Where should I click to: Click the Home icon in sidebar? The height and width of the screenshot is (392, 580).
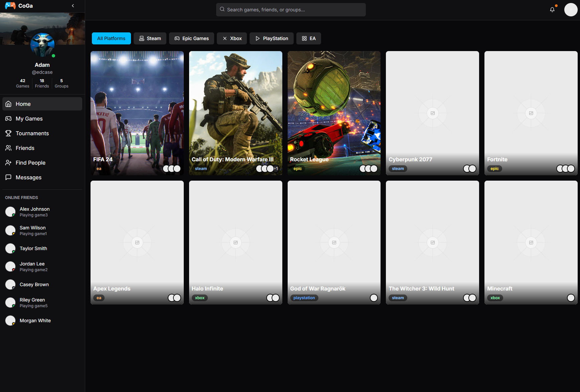[x=9, y=104]
